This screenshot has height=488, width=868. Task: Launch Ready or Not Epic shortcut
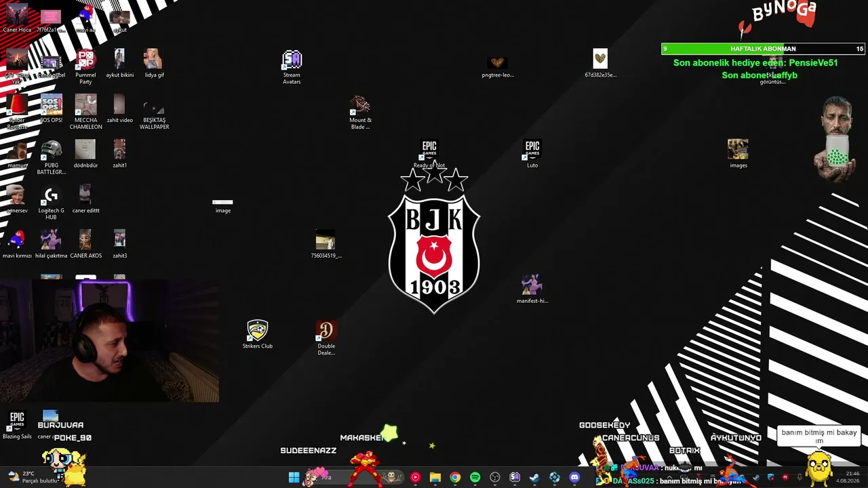pyautogui.click(x=429, y=154)
